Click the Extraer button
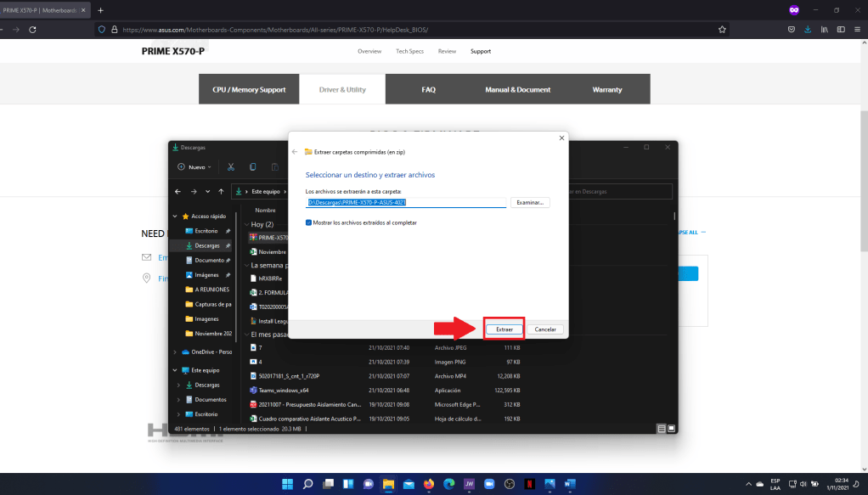The height and width of the screenshot is (495, 868). [504, 329]
